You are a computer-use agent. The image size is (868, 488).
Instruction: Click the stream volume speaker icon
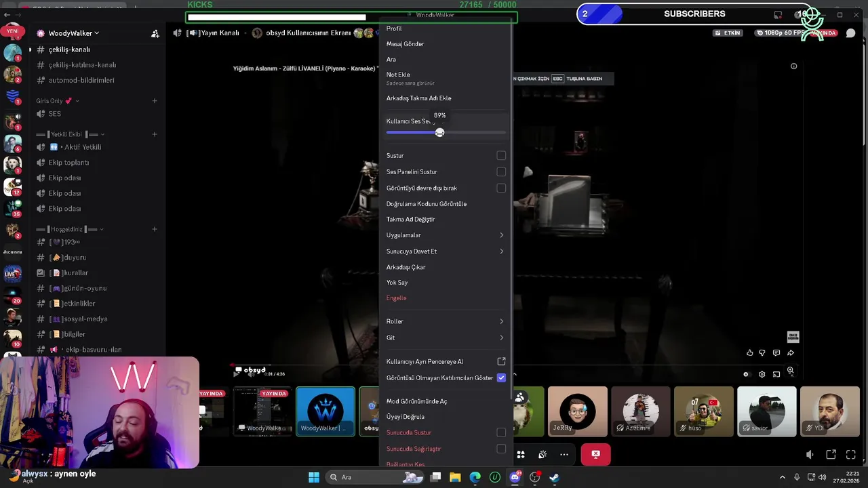pyautogui.click(x=810, y=455)
